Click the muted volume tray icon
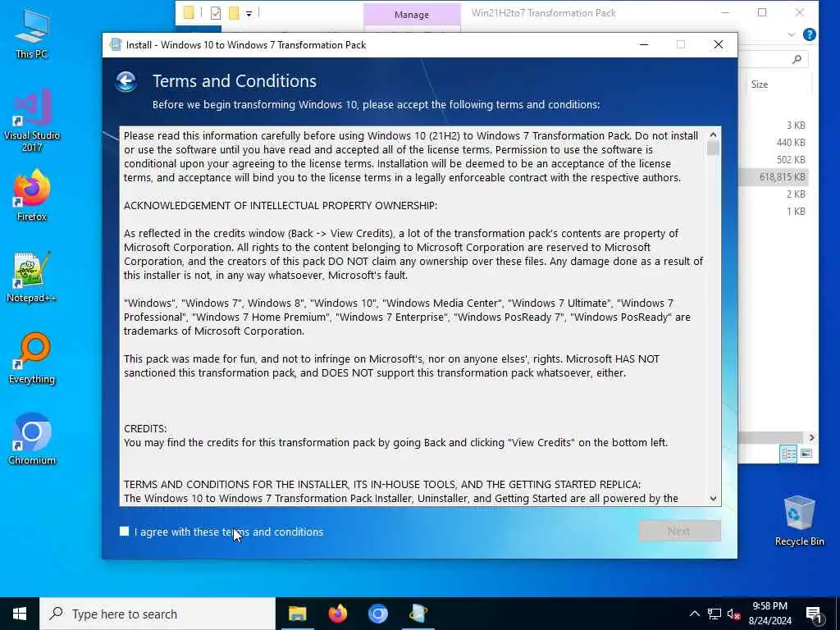840x630 pixels. pyautogui.click(x=734, y=614)
